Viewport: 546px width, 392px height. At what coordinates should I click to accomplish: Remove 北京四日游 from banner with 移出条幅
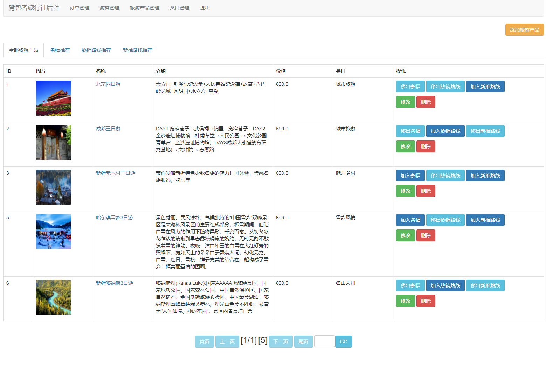(x=410, y=87)
